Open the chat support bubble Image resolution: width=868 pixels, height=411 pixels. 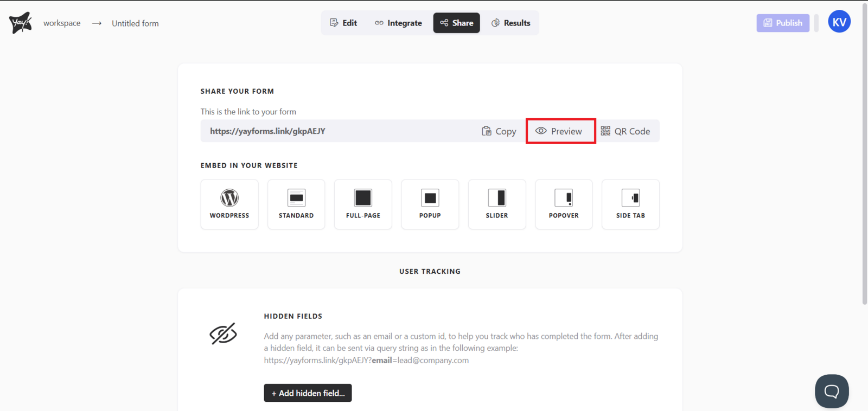coord(831,391)
